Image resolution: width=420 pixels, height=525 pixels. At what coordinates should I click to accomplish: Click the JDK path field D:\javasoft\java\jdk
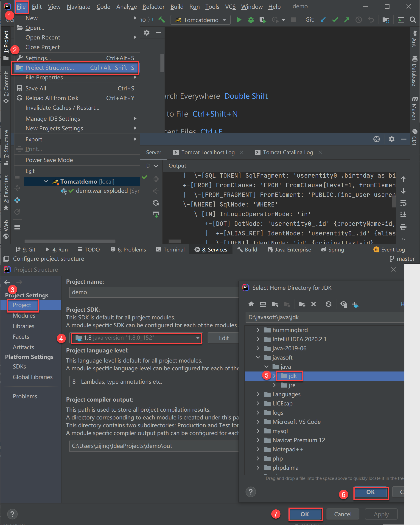coord(325,317)
